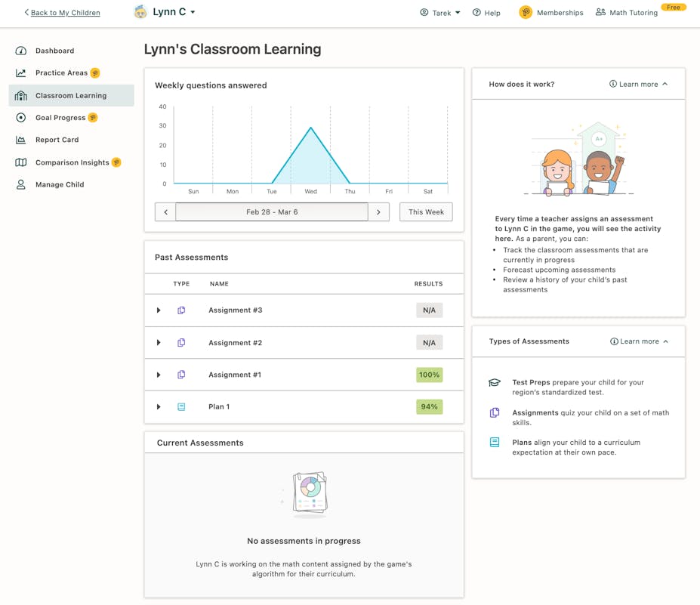The image size is (700, 605).
Task: Click the This Week button
Action: [425, 212]
